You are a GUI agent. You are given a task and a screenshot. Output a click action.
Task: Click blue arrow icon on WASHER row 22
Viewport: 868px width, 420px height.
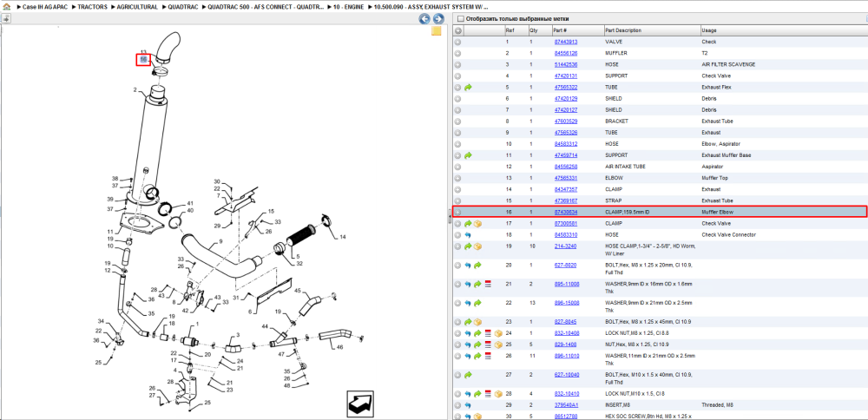(469, 303)
